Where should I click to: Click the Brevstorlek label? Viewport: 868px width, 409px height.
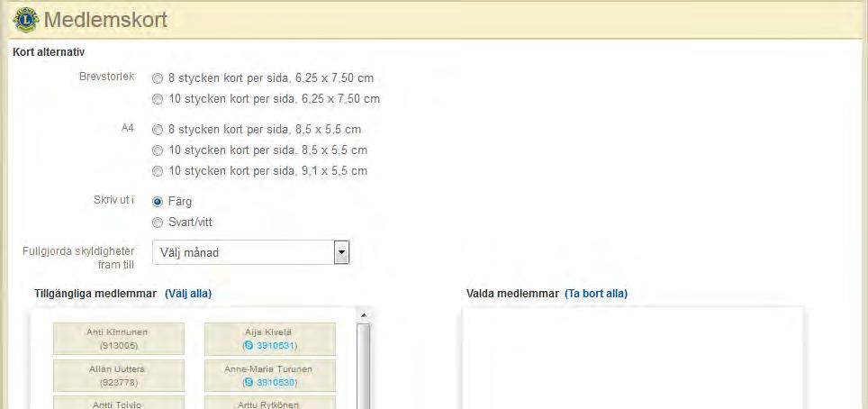tap(107, 77)
